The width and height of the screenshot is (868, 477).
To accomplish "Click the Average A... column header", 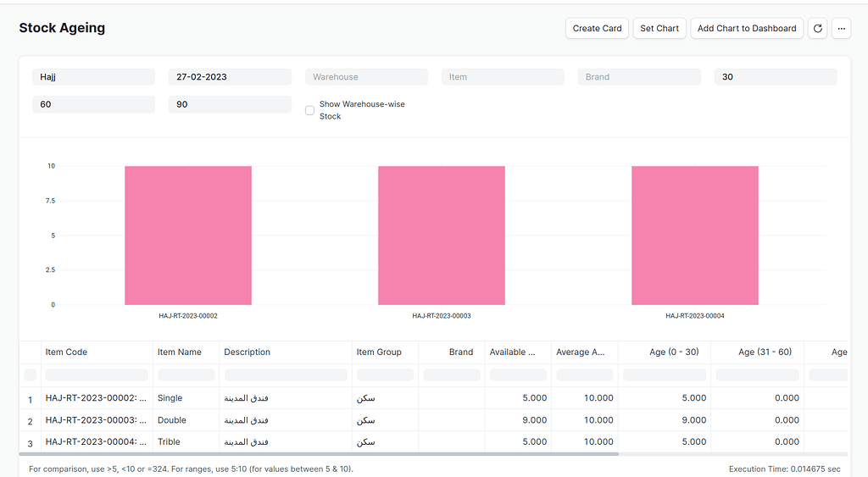I will point(585,352).
